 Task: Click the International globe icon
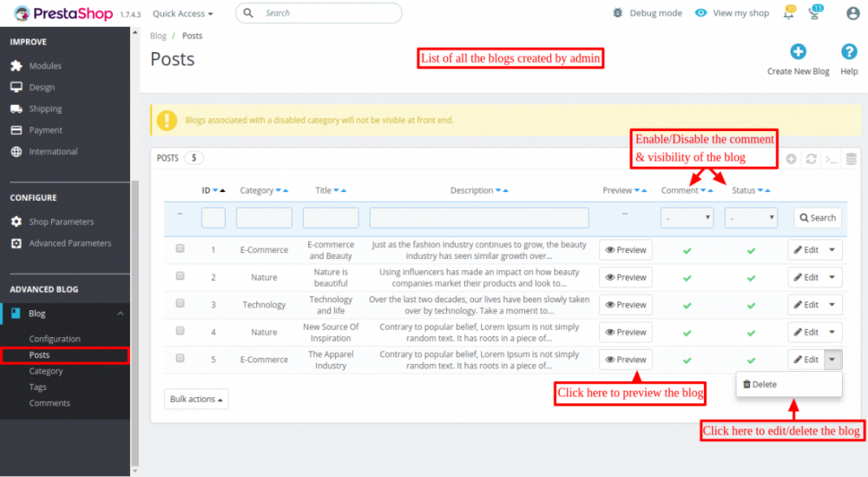click(16, 152)
